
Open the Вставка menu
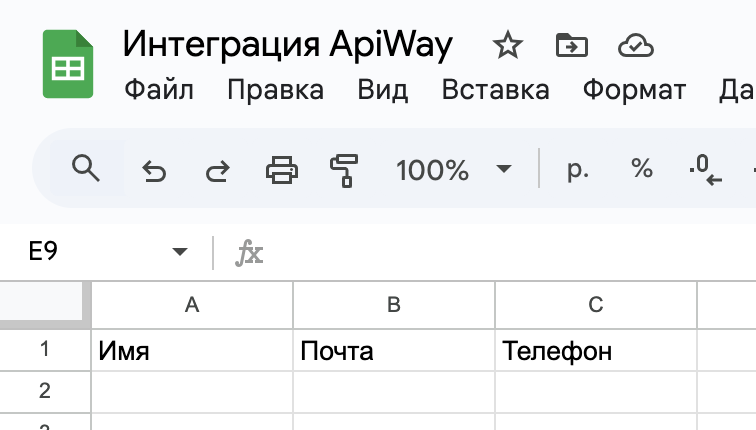(x=495, y=91)
